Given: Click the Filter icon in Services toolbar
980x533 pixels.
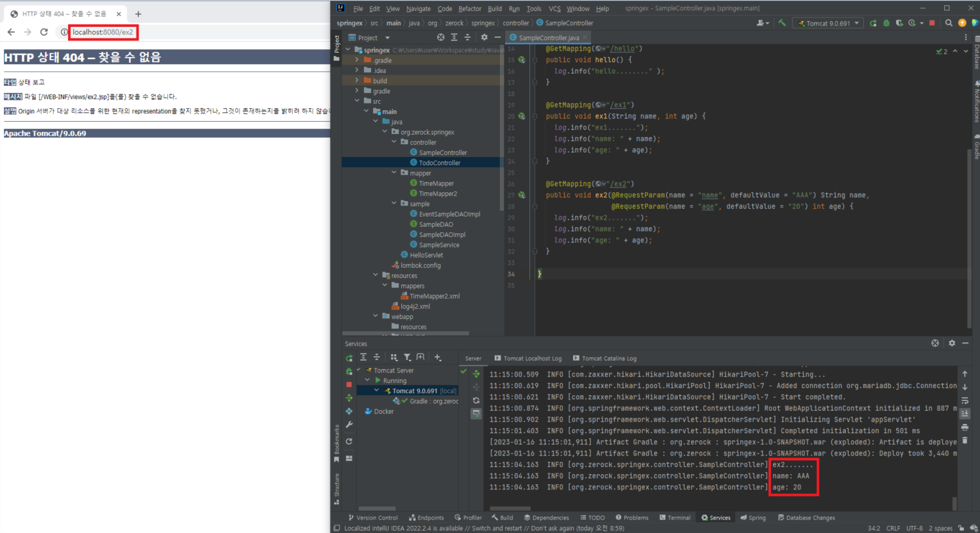Looking at the screenshot, I should [x=407, y=357].
